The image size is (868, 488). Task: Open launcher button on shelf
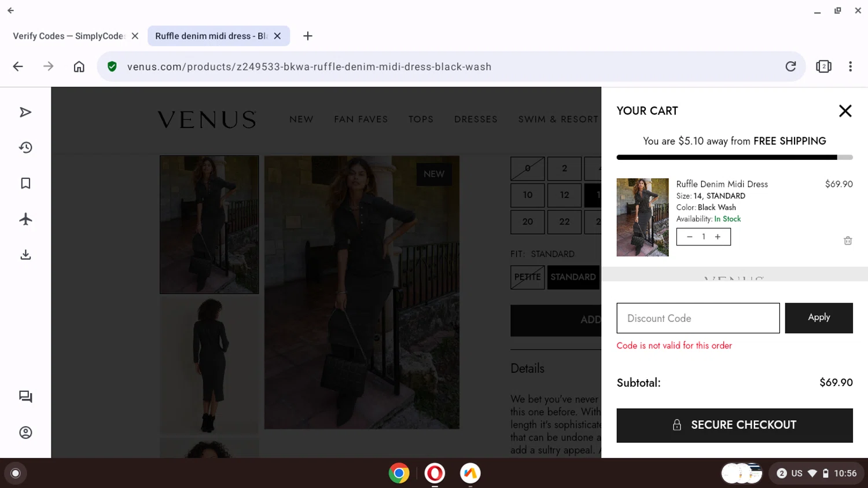(16, 473)
